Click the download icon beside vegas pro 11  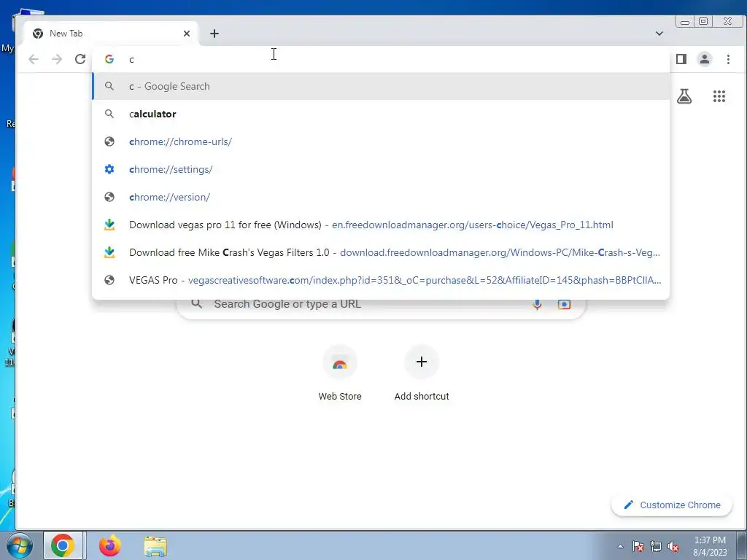tap(109, 225)
